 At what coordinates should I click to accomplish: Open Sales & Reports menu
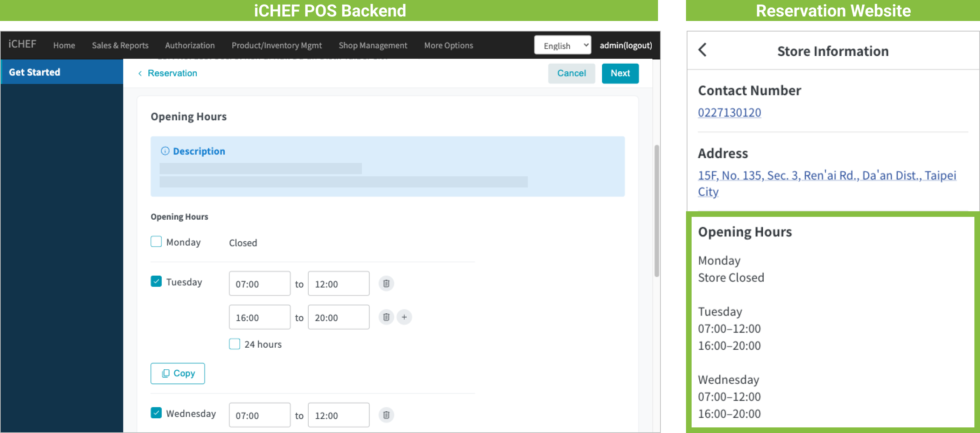point(120,45)
